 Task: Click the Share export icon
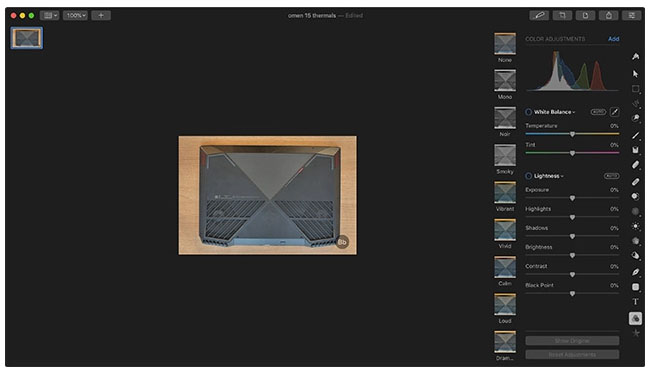click(x=608, y=15)
